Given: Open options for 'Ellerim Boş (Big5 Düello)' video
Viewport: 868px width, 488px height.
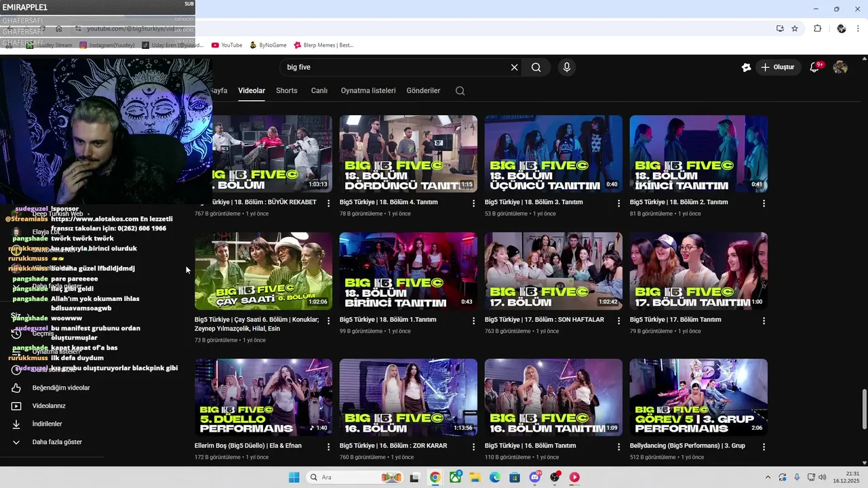Looking at the screenshot, I should pyautogui.click(x=329, y=447).
